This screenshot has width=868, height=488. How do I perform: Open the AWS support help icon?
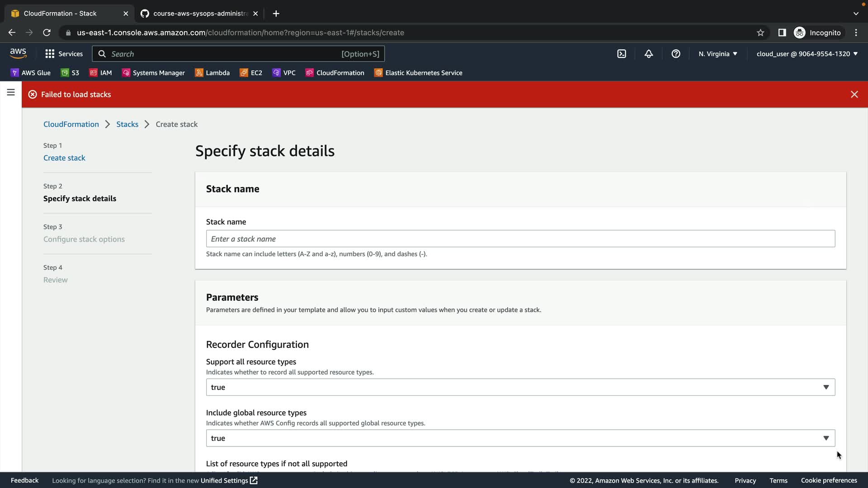(676, 54)
